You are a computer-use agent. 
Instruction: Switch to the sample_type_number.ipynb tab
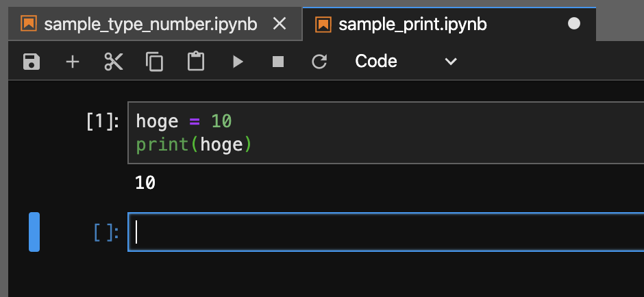tap(150, 25)
